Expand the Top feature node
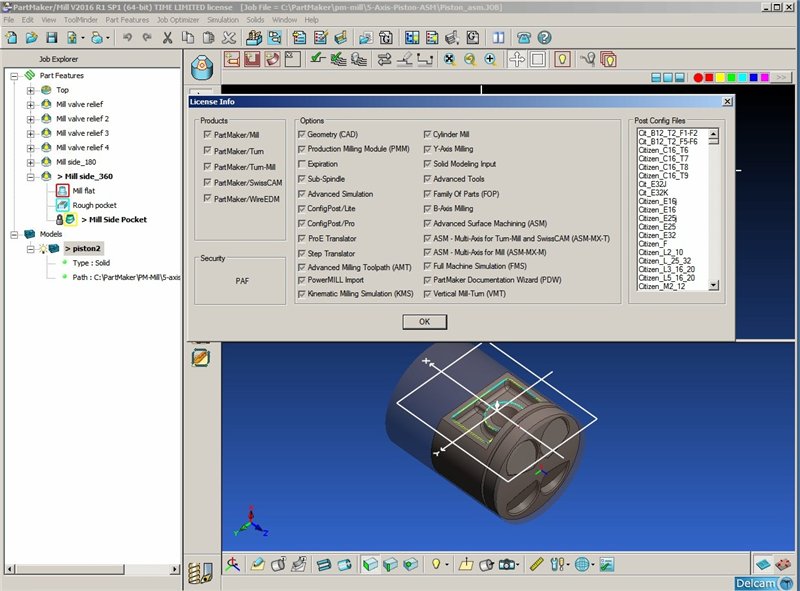 (x=31, y=90)
